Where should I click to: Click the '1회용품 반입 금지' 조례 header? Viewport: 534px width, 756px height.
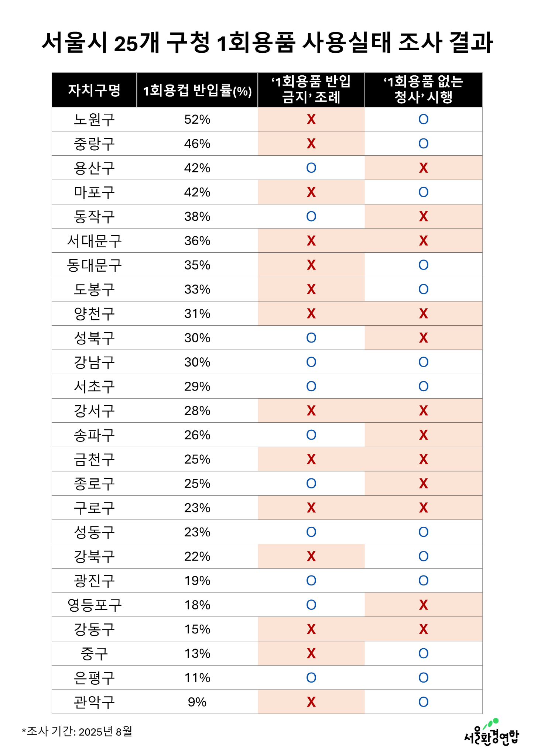311,90
